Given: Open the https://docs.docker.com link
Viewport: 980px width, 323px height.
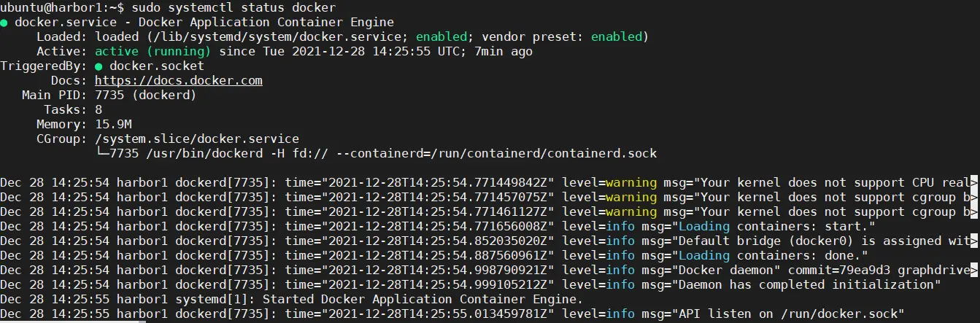Looking at the screenshot, I should pyautogui.click(x=179, y=81).
